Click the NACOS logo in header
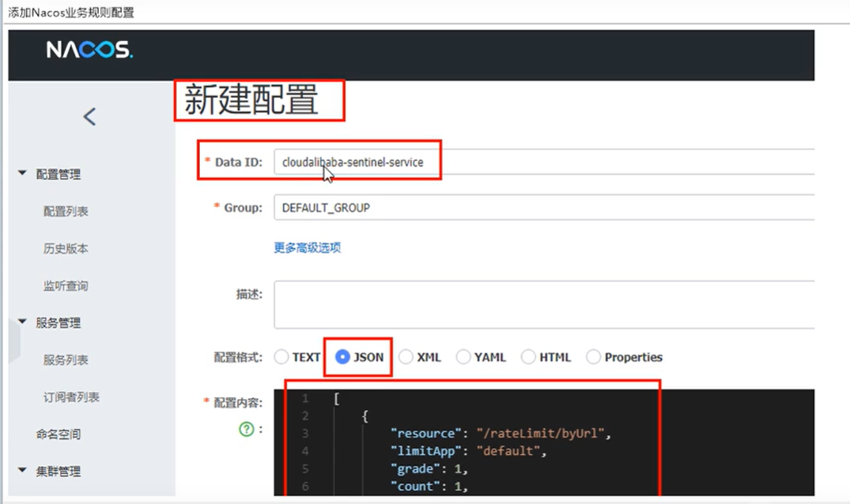The height and width of the screenshot is (504, 850). pyautogui.click(x=89, y=49)
